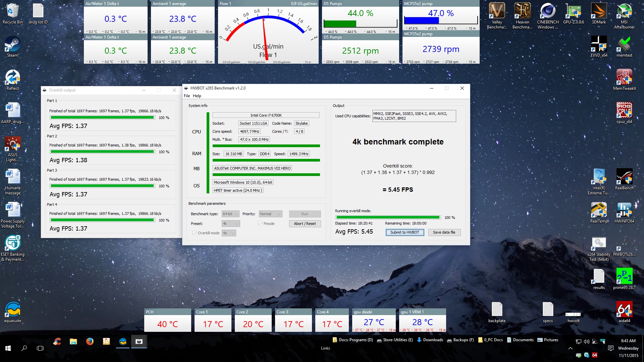The height and width of the screenshot is (362, 644).
Task: Open the backplate text file icon
Action: click(x=497, y=312)
